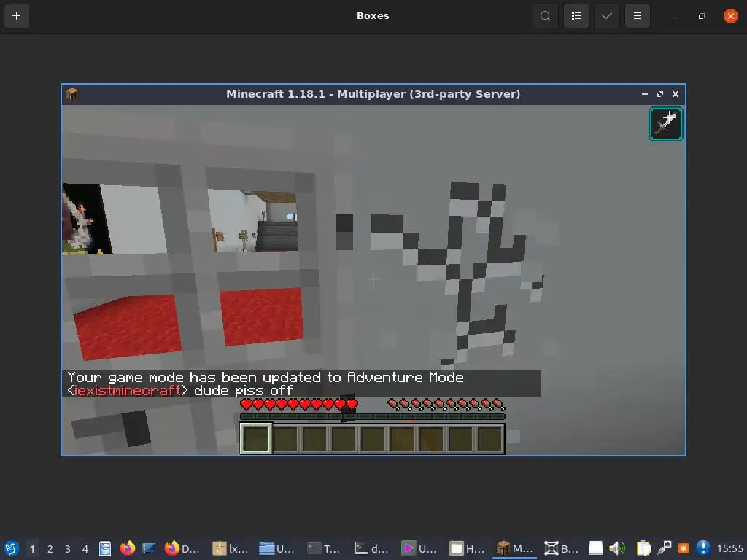Click the 15:55 clock in taskbar
Viewport: 747px width, 560px height.
(729, 548)
